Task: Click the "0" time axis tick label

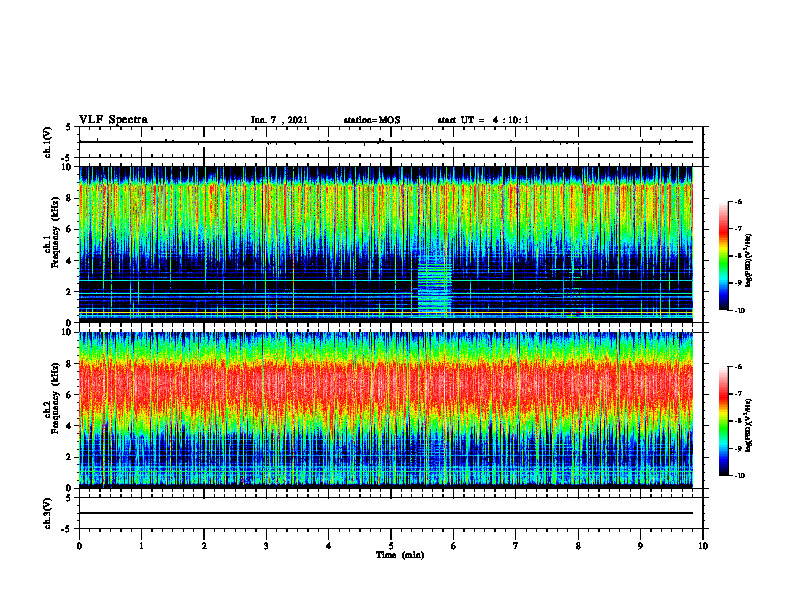Action: coord(79,546)
